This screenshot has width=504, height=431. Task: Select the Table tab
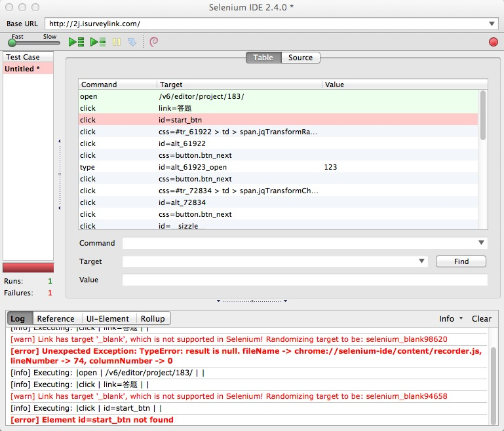pos(263,58)
